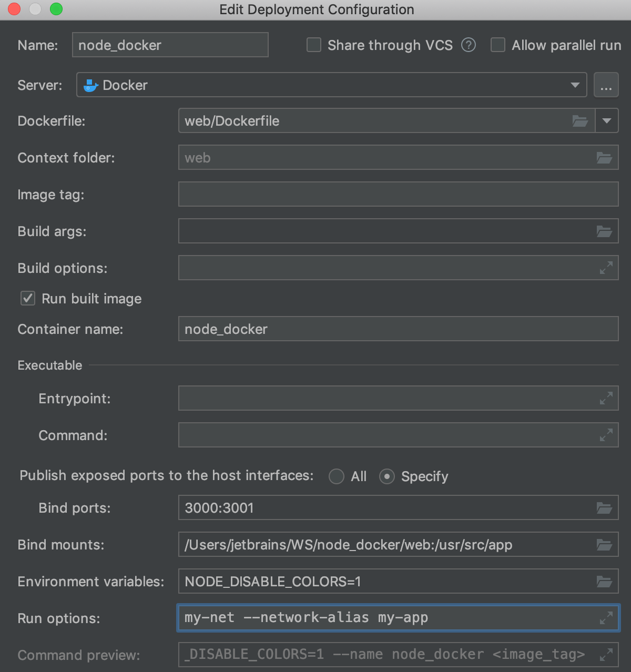Viewport: 631px width, 672px height.
Task: Click the Container name field
Action: click(399, 329)
